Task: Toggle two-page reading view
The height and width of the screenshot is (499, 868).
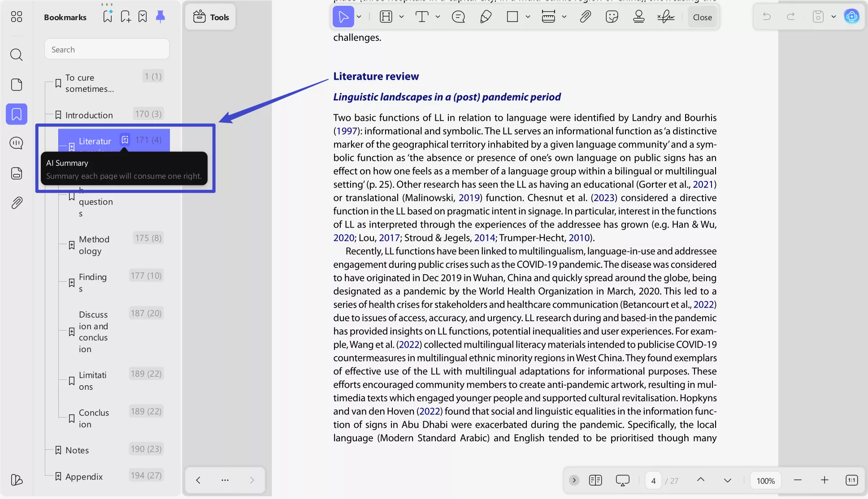Action: (595, 480)
